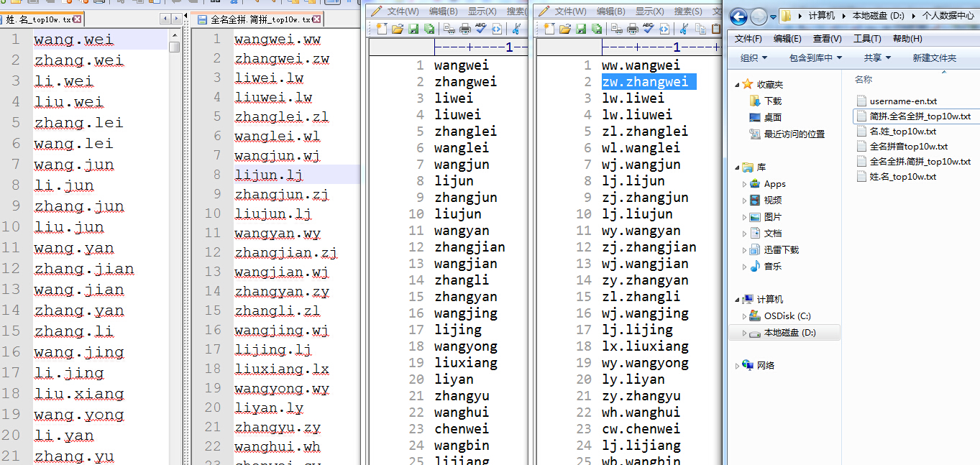Viewport: 980px width, 465px height.
Task: Click the green Save icon in the right EditPlus window
Action: pos(581,29)
